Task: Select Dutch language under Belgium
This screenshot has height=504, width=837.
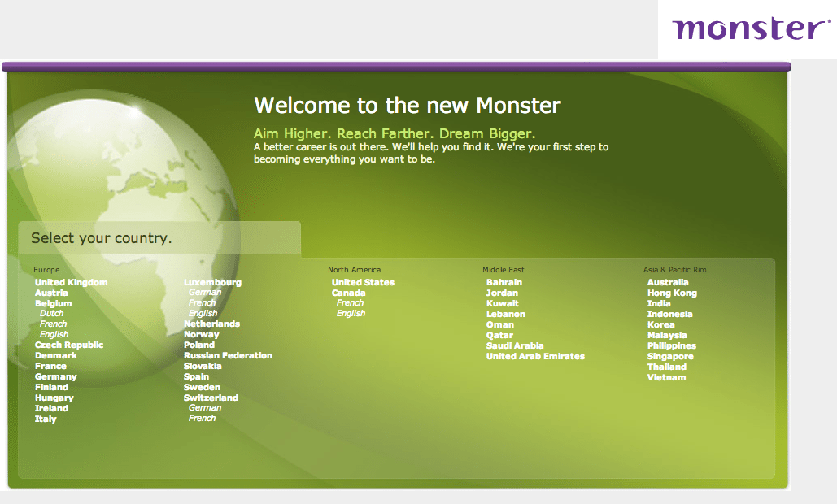Action: [x=51, y=313]
